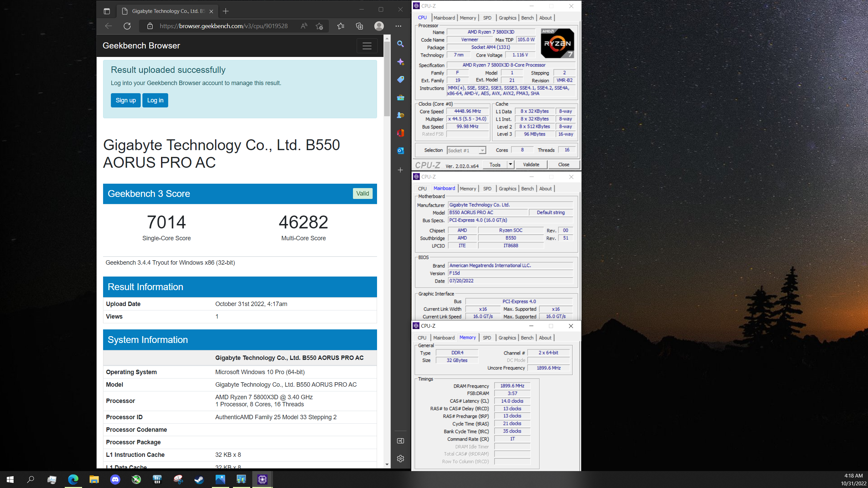Image resolution: width=868 pixels, height=488 pixels.
Task: Open the Edge profile avatar
Action: coord(379,26)
